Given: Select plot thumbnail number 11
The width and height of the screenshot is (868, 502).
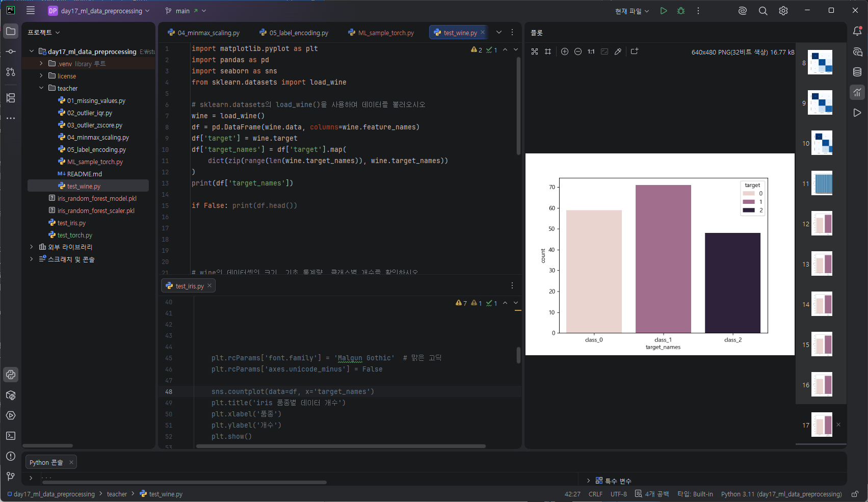Looking at the screenshot, I should coord(822,183).
